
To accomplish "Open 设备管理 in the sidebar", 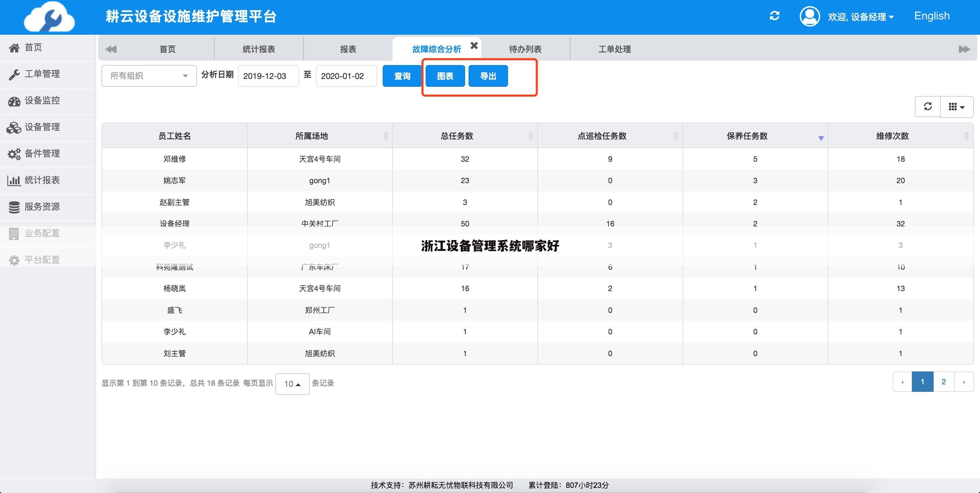I will pyautogui.click(x=48, y=127).
